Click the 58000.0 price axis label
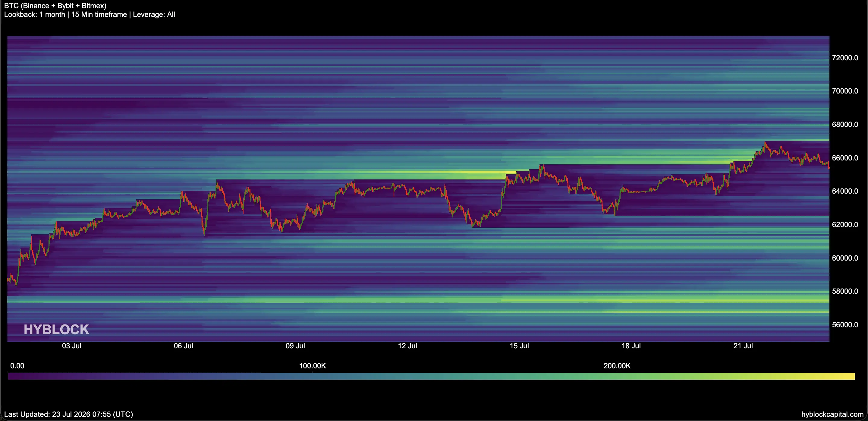 845,291
